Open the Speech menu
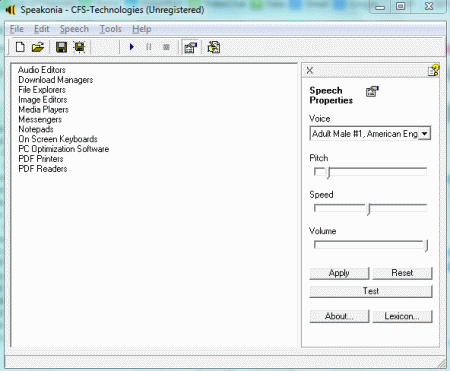This screenshot has width=450, height=371. 74,29
